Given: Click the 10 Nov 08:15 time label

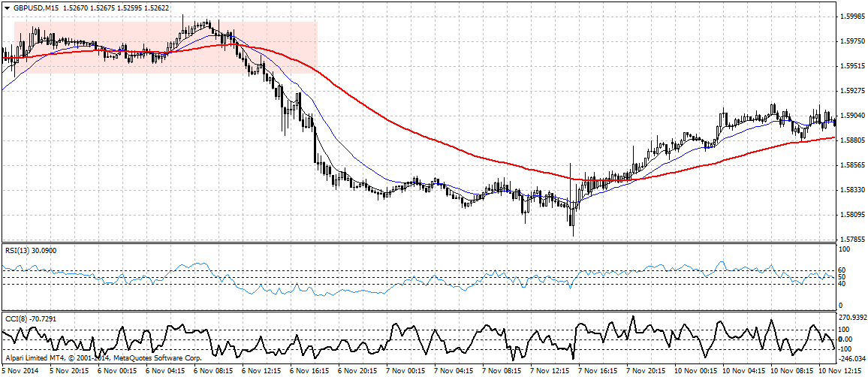Looking at the screenshot, I should [x=791, y=369].
